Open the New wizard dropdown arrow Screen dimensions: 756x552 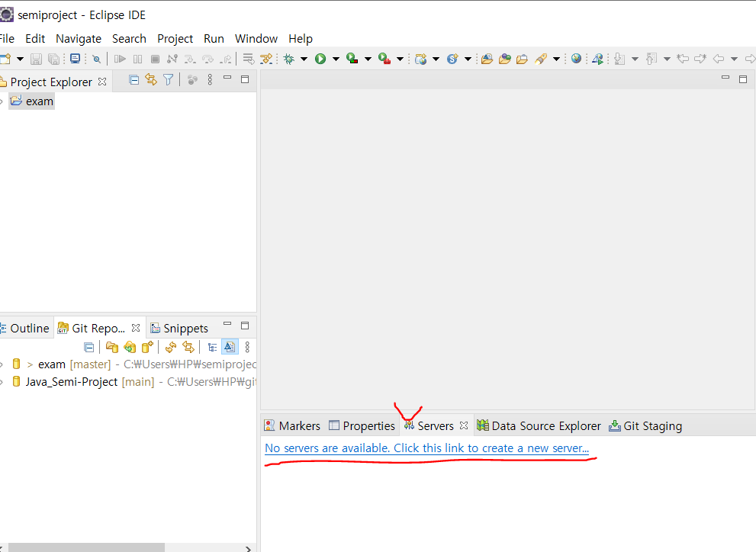(20, 59)
